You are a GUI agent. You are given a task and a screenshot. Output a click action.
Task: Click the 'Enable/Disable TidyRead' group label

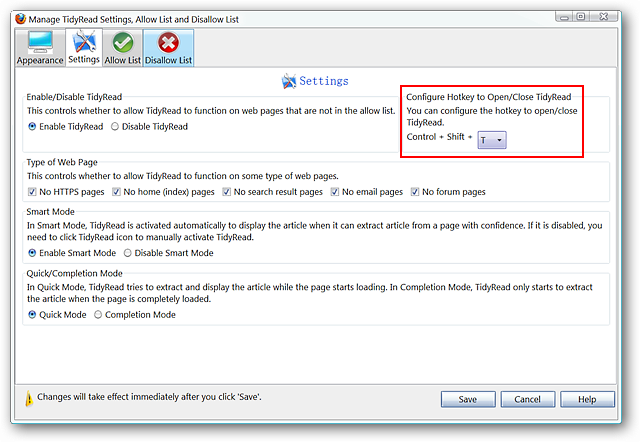(x=74, y=97)
